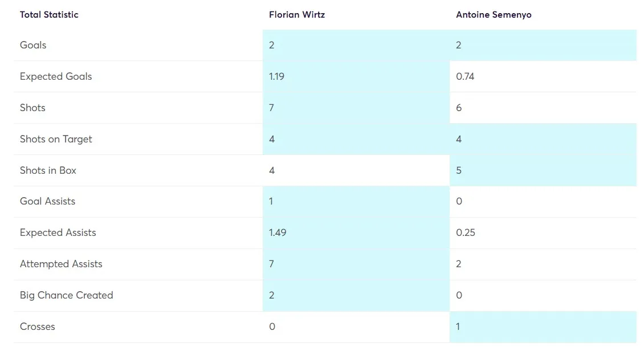Select the Big Chance Created label

[66, 295]
